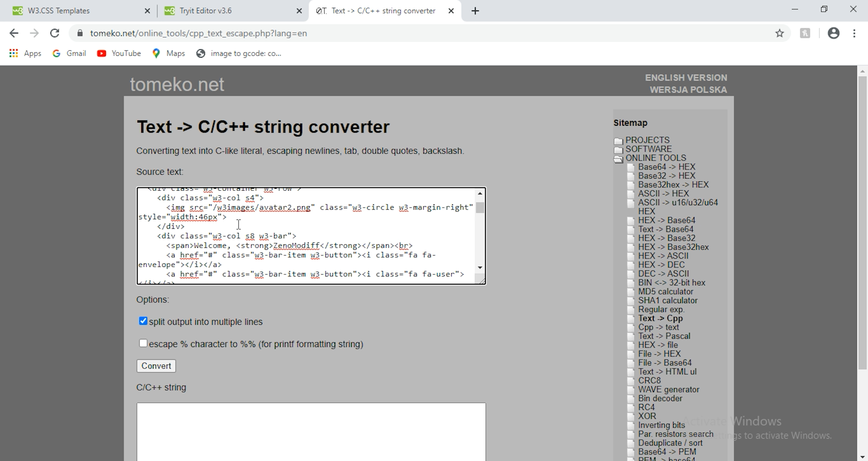This screenshot has width=868, height=461.
Task: Click inside the Source text area
Action: click(x=307, y=235)
